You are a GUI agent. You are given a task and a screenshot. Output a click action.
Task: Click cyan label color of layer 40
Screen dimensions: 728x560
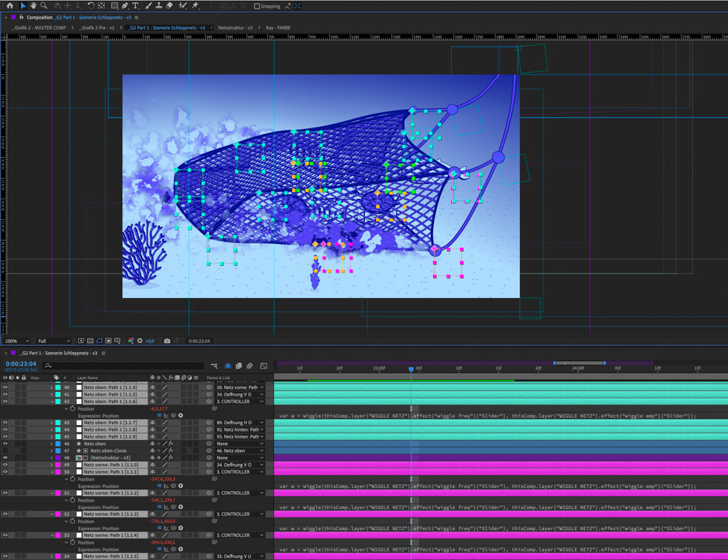[58, 387]
